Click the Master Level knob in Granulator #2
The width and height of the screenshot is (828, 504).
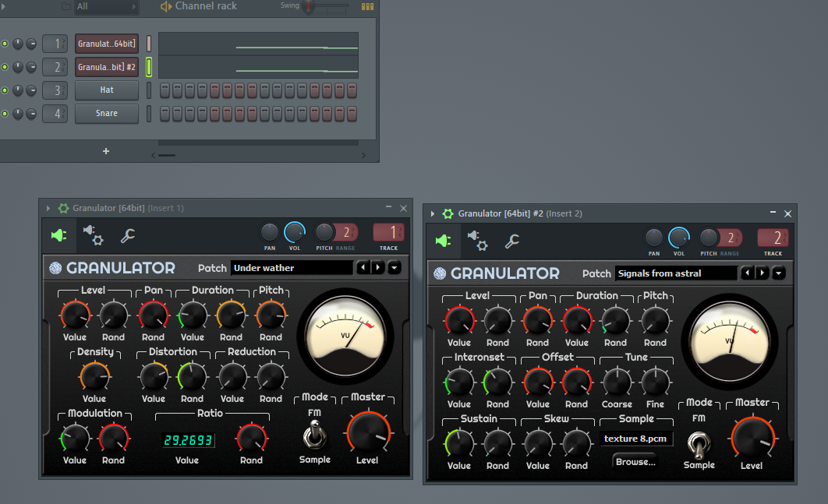[752, 438]
